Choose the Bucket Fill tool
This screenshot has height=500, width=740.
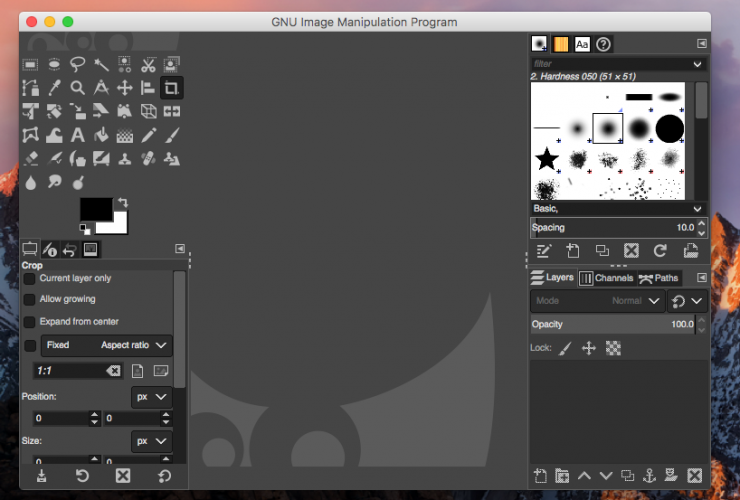click(x=101, y=135)
